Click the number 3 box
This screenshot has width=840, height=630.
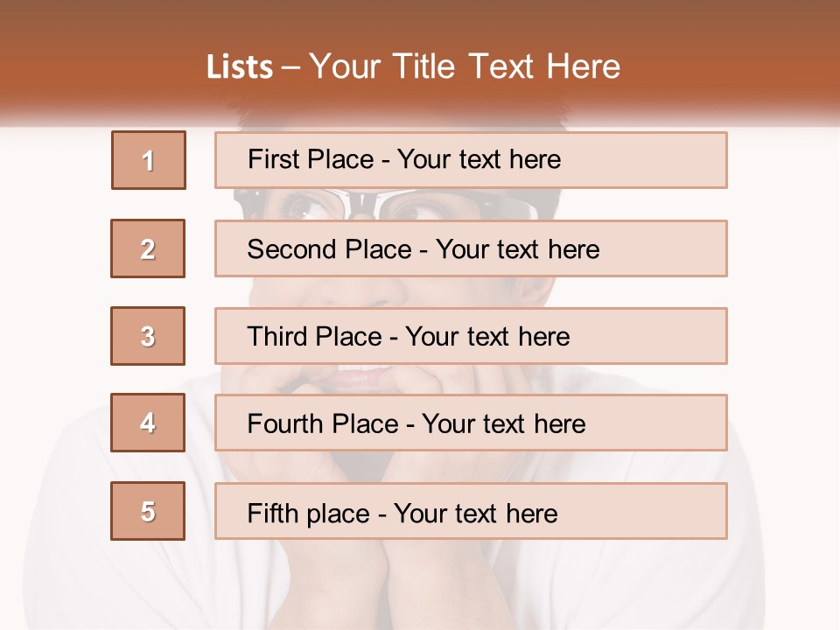click(x=148, y=336)
